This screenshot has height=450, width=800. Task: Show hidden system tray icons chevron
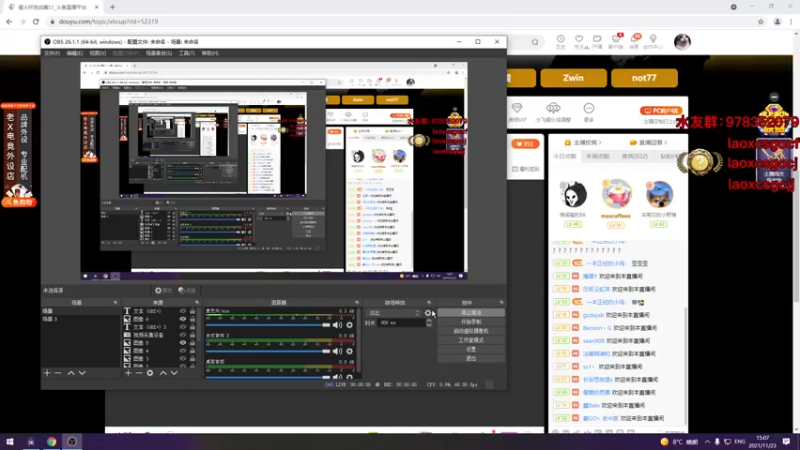(x=707, y=442)
